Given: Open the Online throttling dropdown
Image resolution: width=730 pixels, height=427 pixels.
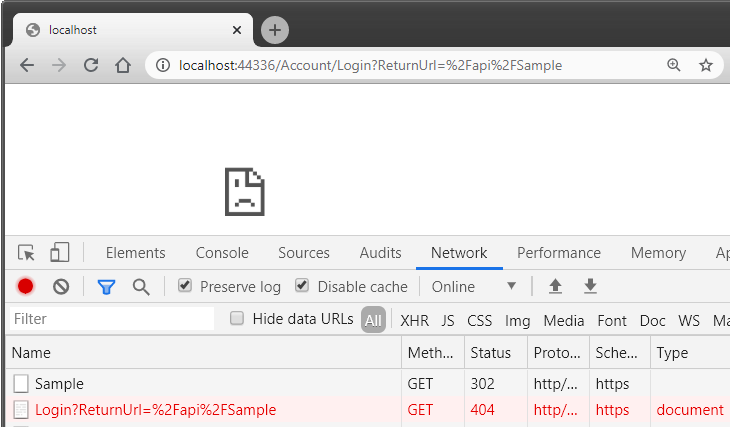Looking at the screenshot, I should tap(474, 287).
